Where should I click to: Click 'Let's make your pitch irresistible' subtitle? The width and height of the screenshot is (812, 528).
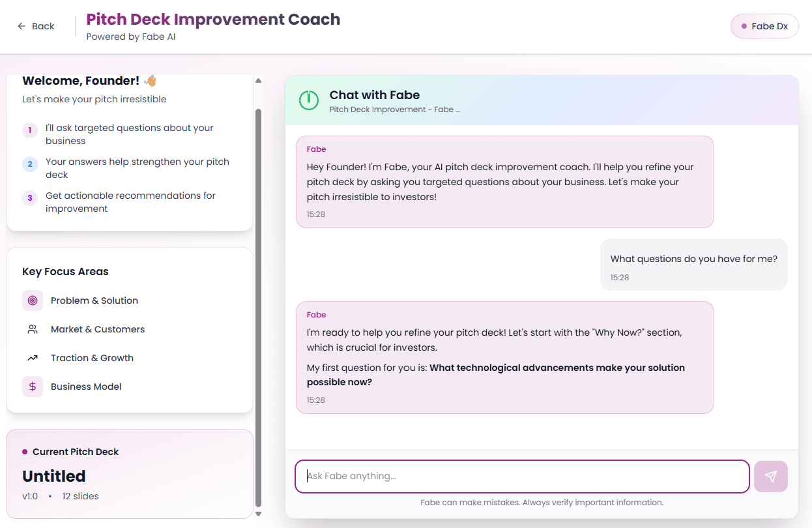94,100
